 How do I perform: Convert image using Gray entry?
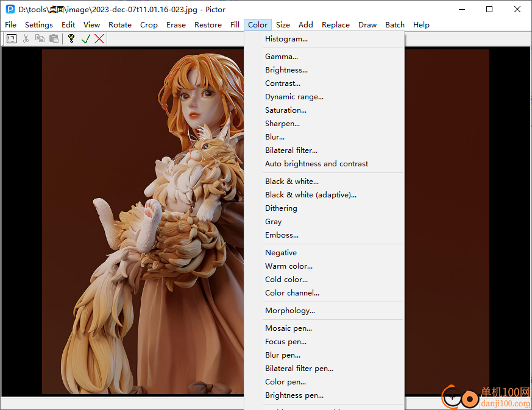click(x=324, y=221)
